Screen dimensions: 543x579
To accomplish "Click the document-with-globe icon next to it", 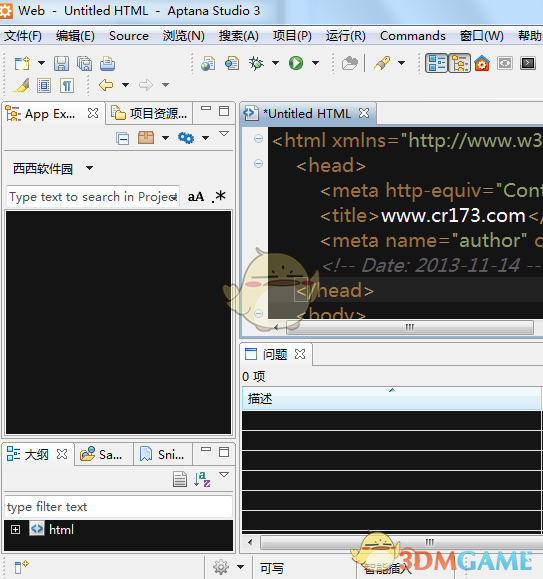I will 232,64.
